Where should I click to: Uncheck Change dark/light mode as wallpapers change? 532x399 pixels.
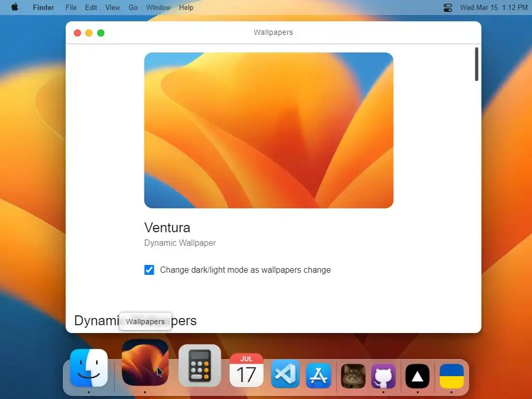tap(149, 270)
